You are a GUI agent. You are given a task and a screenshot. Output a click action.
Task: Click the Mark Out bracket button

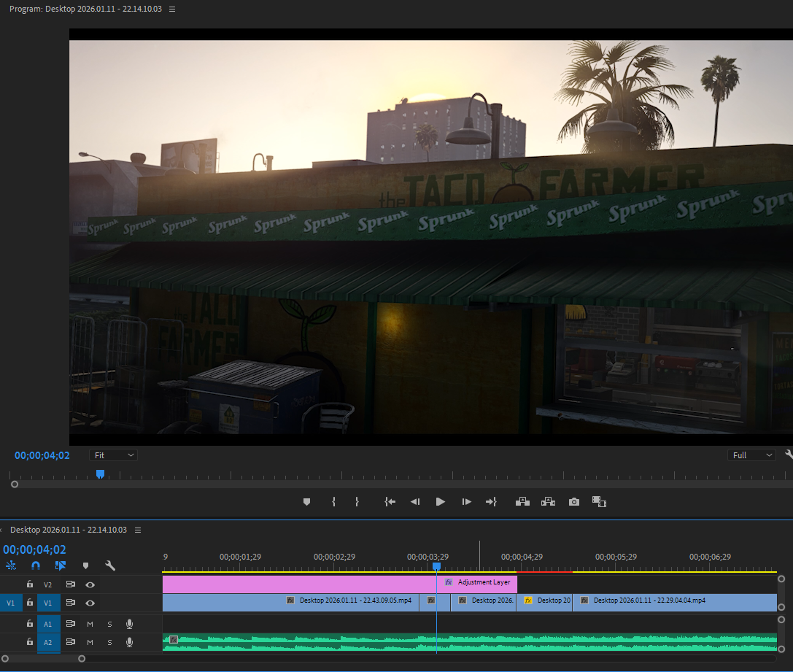point(357,501)
